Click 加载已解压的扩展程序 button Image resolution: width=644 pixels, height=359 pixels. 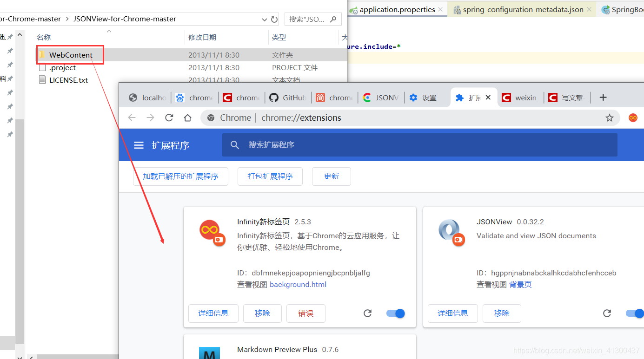[180, 176]
